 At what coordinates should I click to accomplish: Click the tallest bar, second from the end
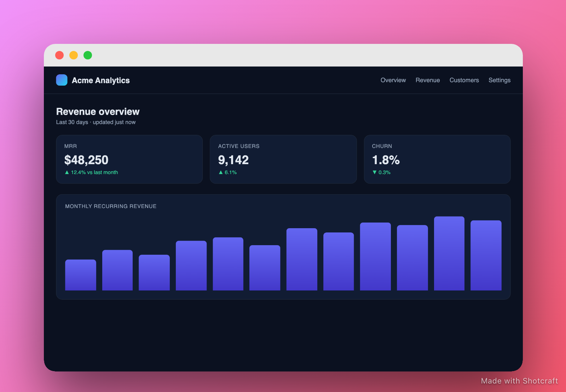(x=449, y=253)
